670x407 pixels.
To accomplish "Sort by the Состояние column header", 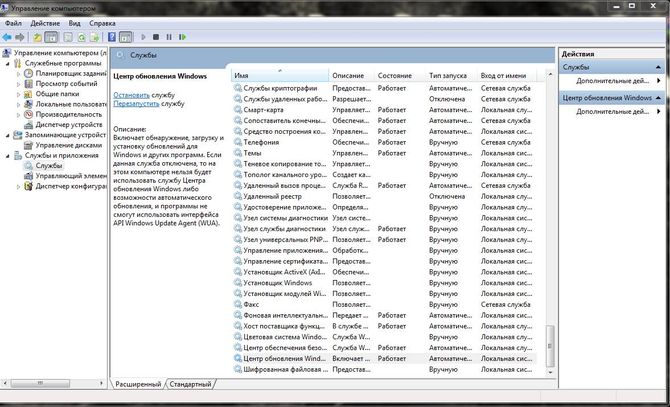I will coord(400,75).
